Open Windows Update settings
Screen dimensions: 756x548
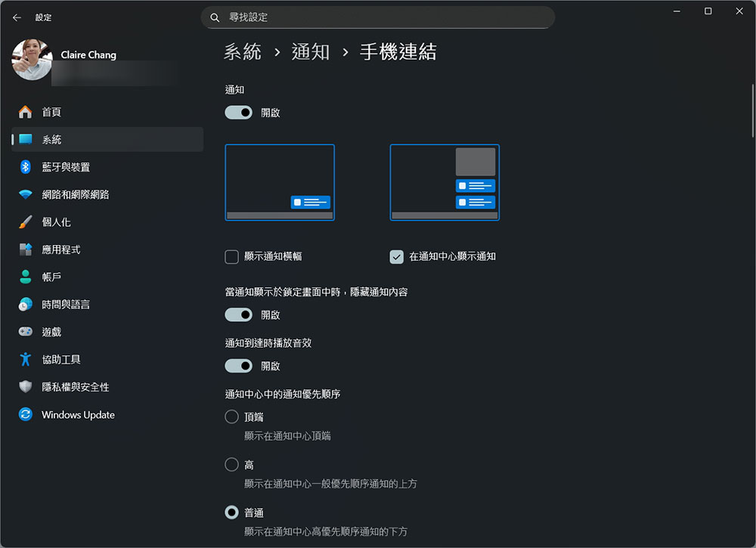coord(79,414)
